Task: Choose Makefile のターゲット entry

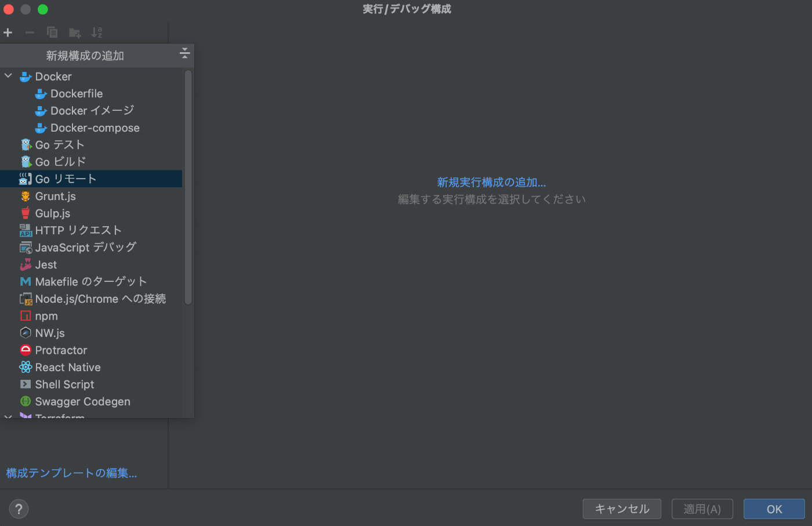Action: [x=91, y=282]
